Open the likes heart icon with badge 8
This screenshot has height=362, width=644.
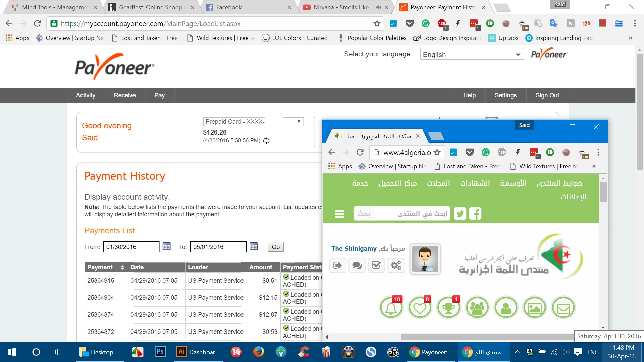click(x=420, y=308)
